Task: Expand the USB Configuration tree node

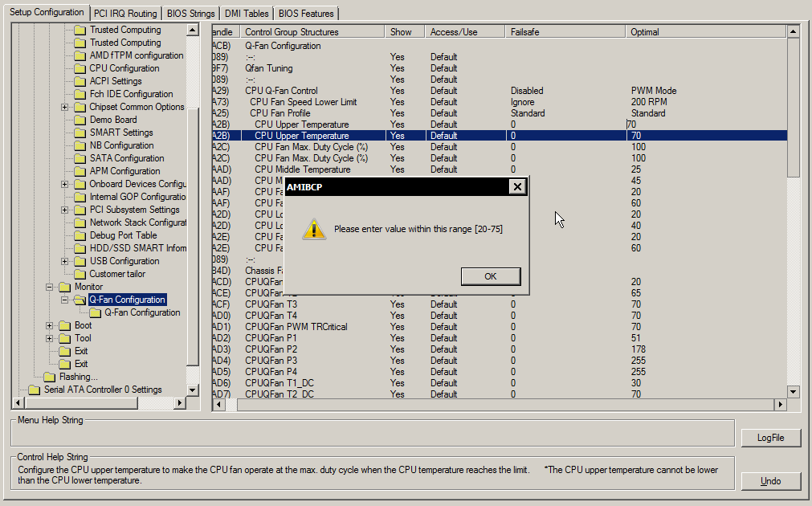Action: [64, 261]
